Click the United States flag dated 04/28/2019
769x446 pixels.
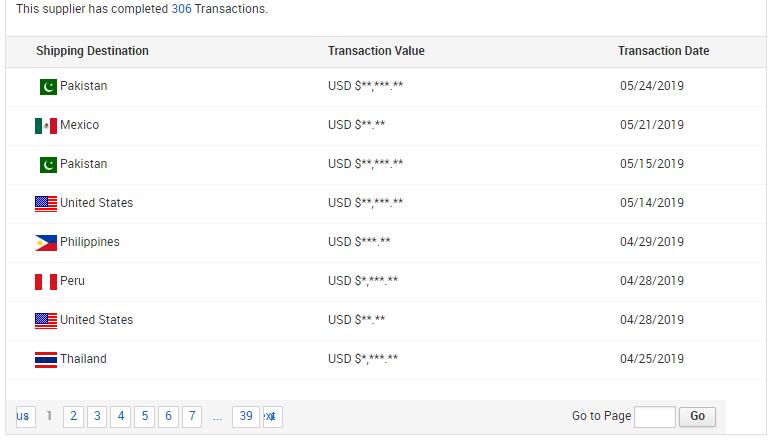[45, 321]
